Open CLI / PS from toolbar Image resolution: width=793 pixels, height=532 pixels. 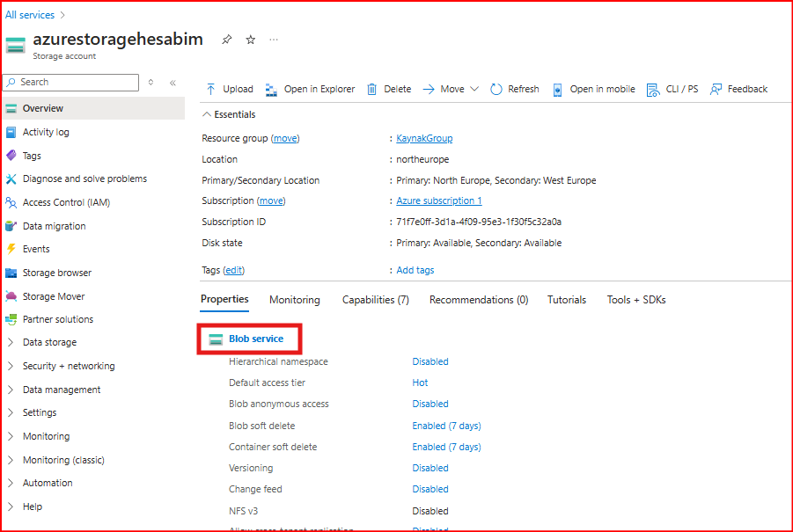coord(672,89)
